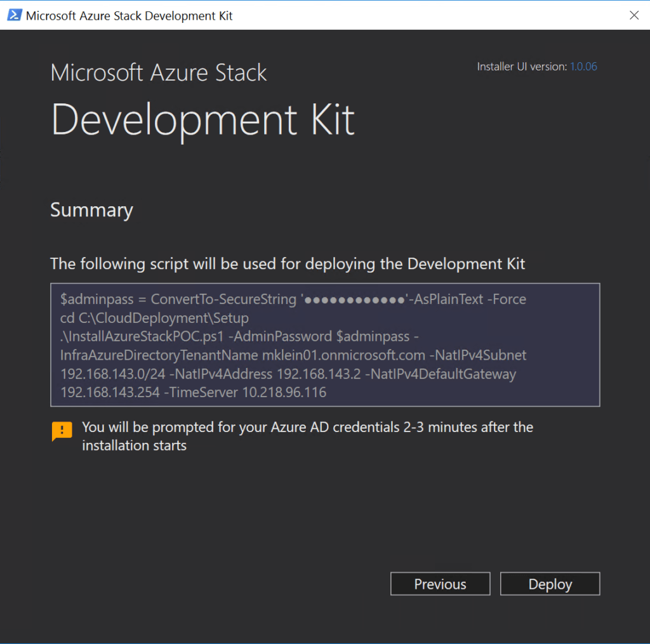Go back with the Previous button
Screen dimensions: 650x644
point(441,584)
